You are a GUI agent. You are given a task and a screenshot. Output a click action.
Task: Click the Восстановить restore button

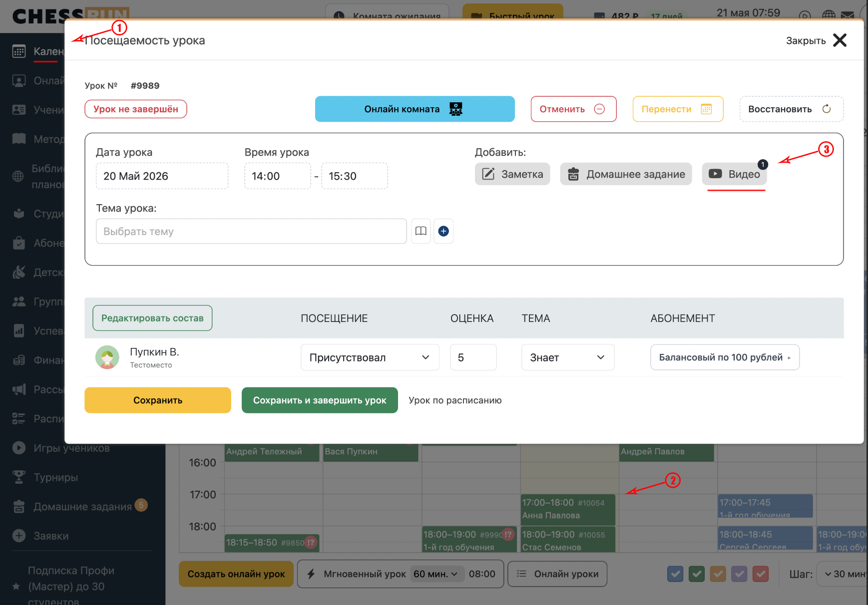(791, 109)
